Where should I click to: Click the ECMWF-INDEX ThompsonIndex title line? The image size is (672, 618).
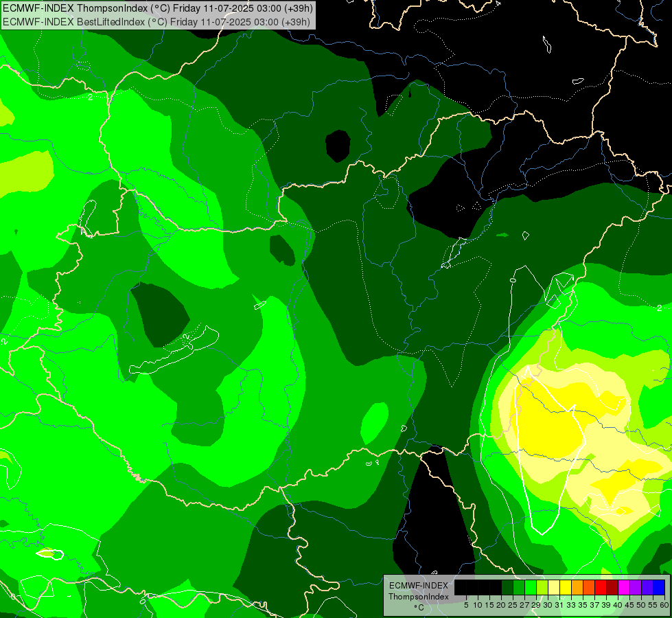coord(158,8)
